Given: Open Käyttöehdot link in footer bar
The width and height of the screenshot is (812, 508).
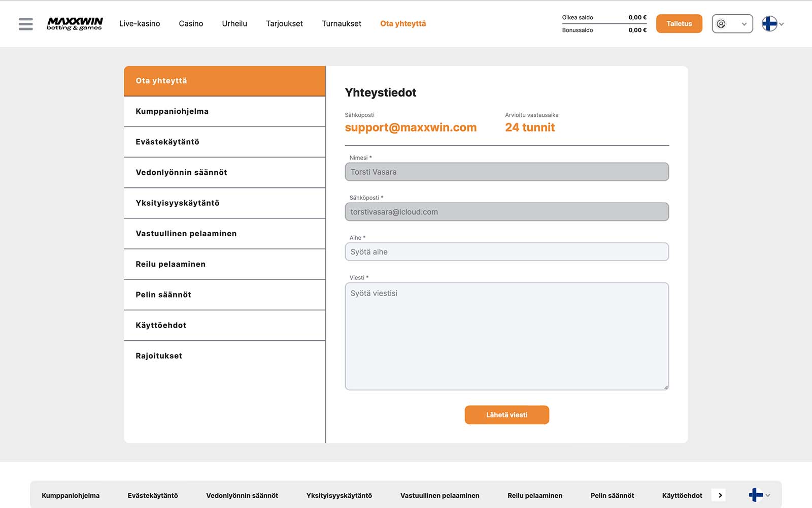Looking at the screenshot, I should tap(682, 495).
